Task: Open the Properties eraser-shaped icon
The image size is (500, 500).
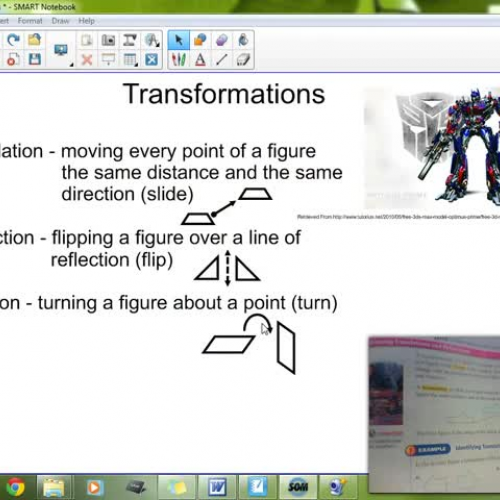Action: pos(243,60)
